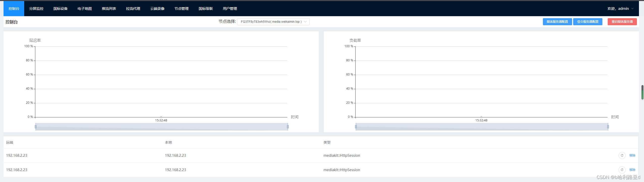
Task: Select second row local IP 192.168.2.23
Action: tap(175, 170)
